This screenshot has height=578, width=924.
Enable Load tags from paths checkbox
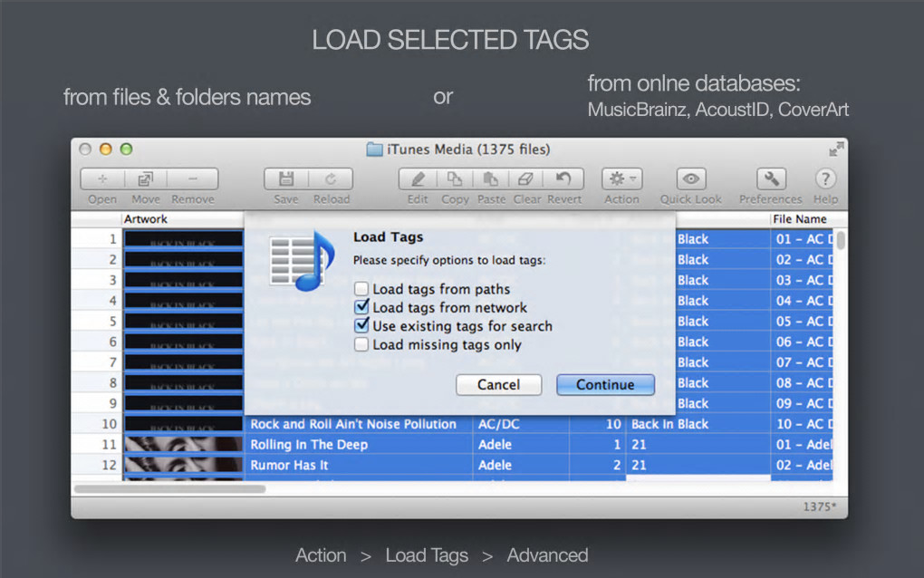tap(361, 289)
